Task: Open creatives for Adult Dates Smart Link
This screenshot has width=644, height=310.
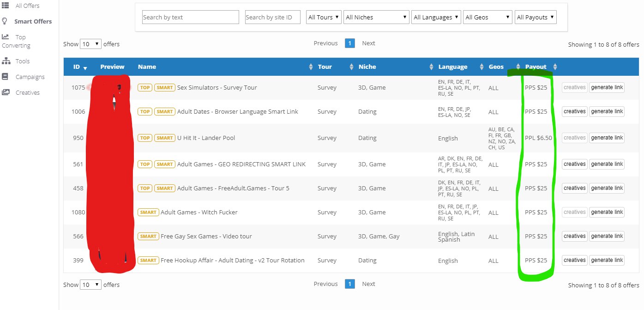Action: coord(575,111)
